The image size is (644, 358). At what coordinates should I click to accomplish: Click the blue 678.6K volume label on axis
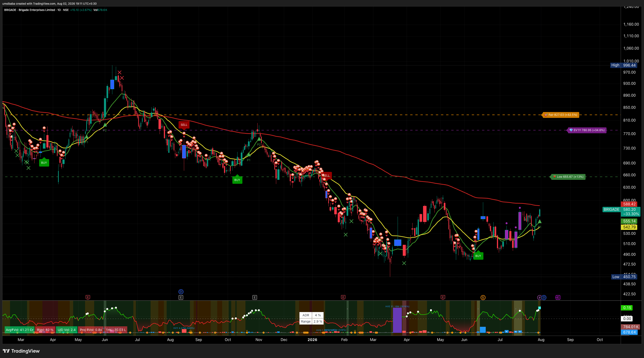(629, 332)
